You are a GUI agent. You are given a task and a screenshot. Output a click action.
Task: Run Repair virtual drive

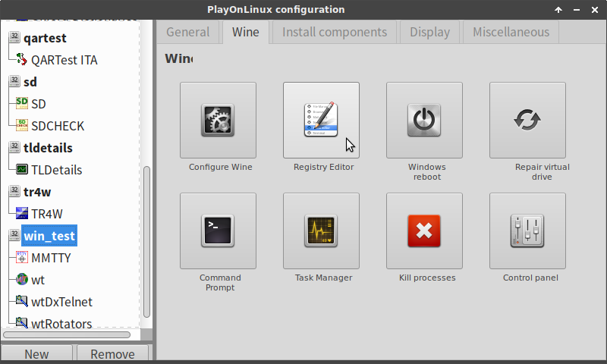tap(527, 120)
